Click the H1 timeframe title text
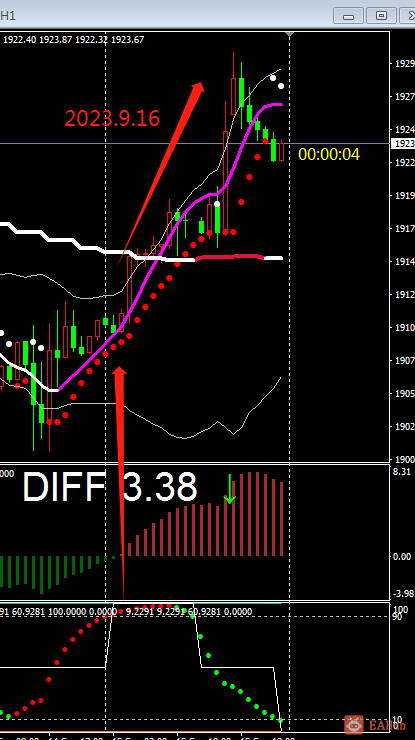 (x=8, y=16)
